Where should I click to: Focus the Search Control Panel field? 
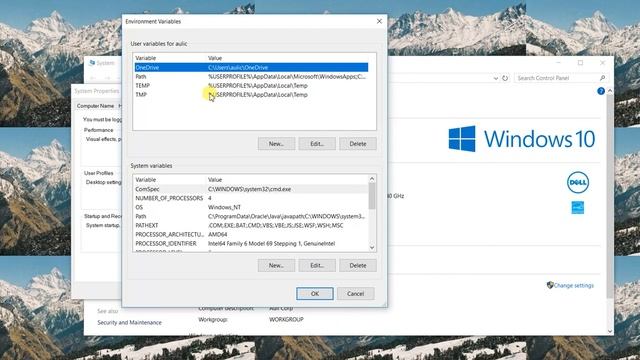pyautogui.click(x=556, y=78)
